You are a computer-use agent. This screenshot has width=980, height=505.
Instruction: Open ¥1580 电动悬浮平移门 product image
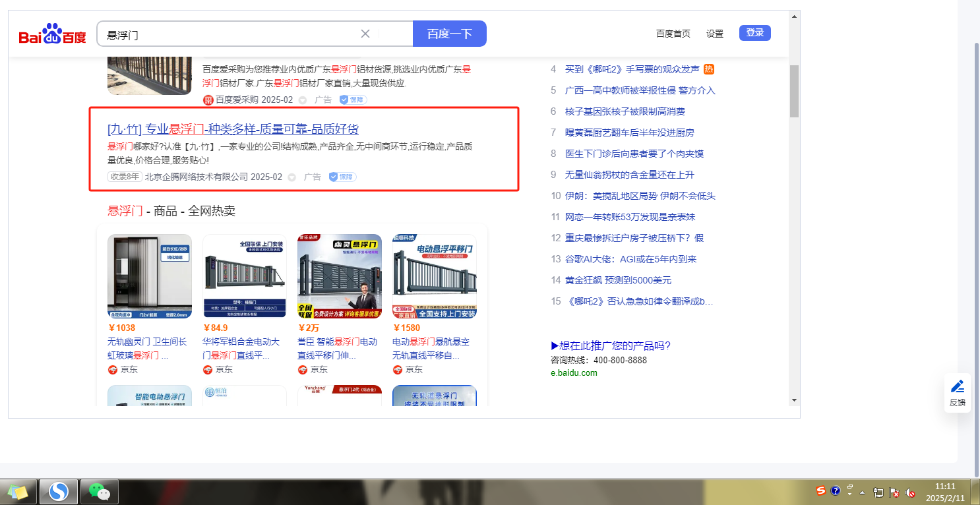pyautogui.click(x=435, y=276)
